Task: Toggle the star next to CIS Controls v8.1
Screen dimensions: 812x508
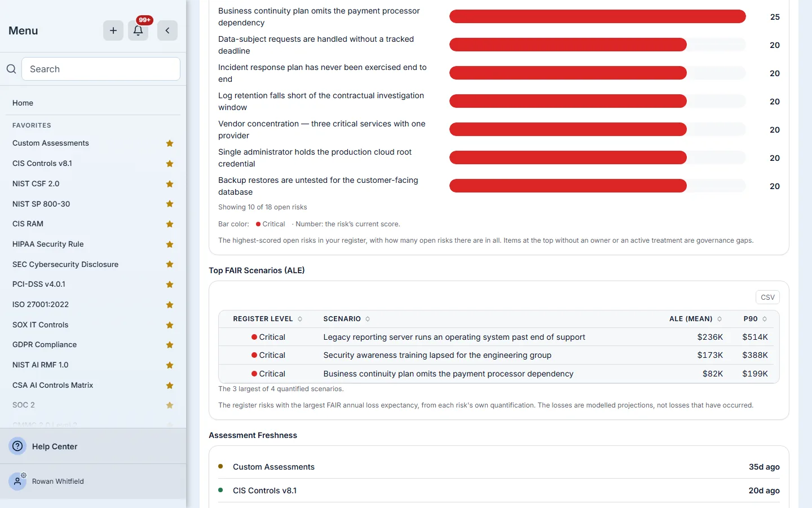Action: pyautogui.click(x=170, y=164)
